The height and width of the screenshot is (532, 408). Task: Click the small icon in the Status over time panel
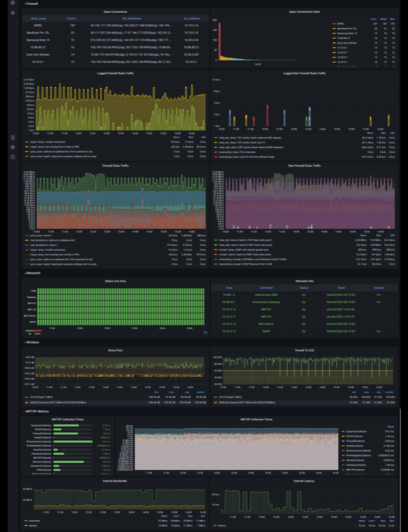(205, 332)
